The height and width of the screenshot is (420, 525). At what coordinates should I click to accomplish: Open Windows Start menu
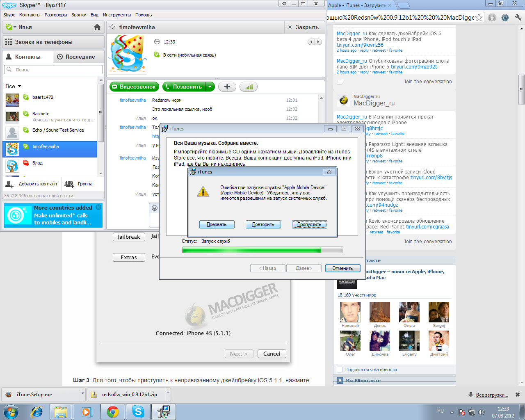pos(11,412)
